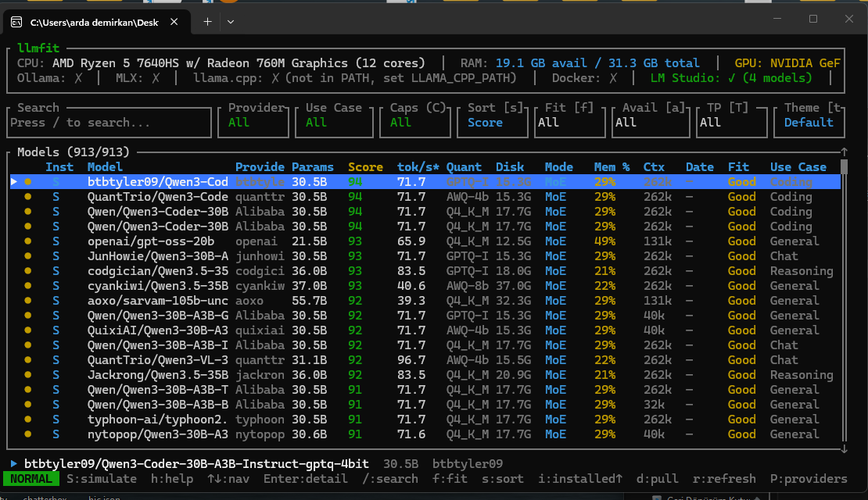This screenshot has width=868, height=500.
Task: Maximize the terminal window
Action: click(813, 19)
